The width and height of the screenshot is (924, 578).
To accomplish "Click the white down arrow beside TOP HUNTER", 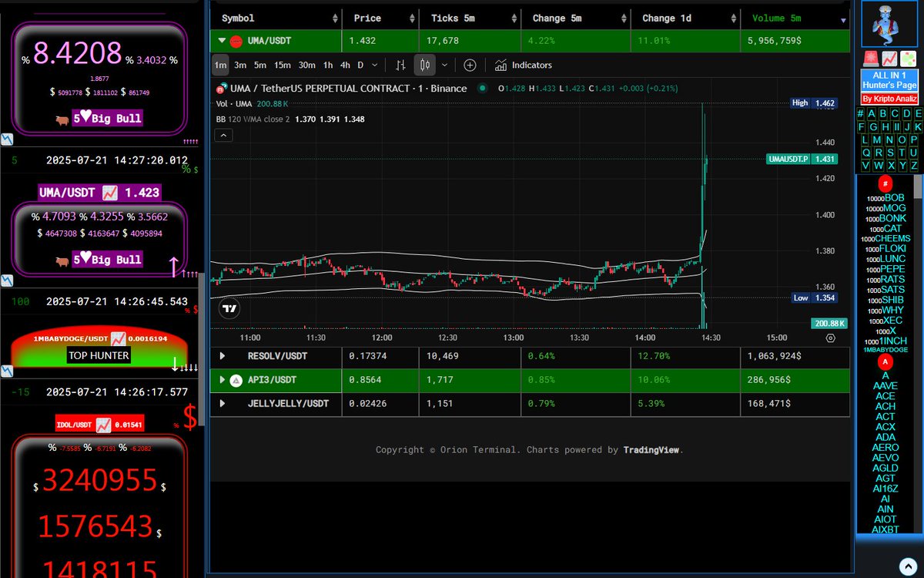I will tap(175, 363).
